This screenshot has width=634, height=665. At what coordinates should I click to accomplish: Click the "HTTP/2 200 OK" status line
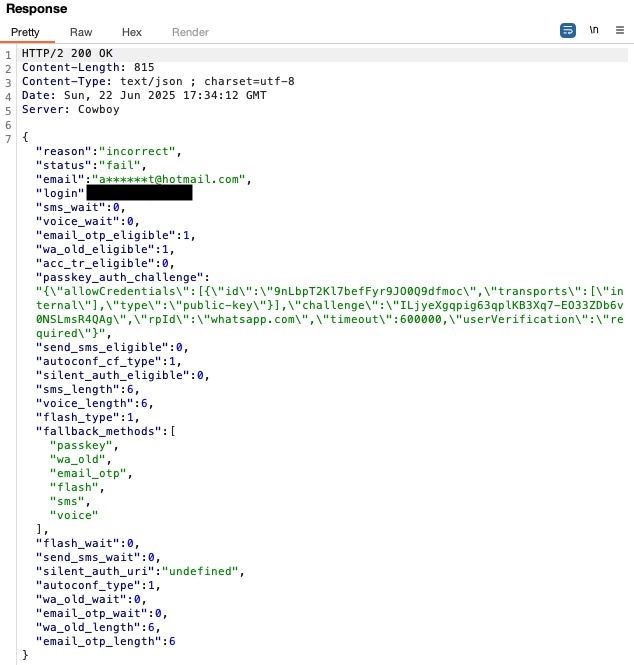tap(67, 53)
